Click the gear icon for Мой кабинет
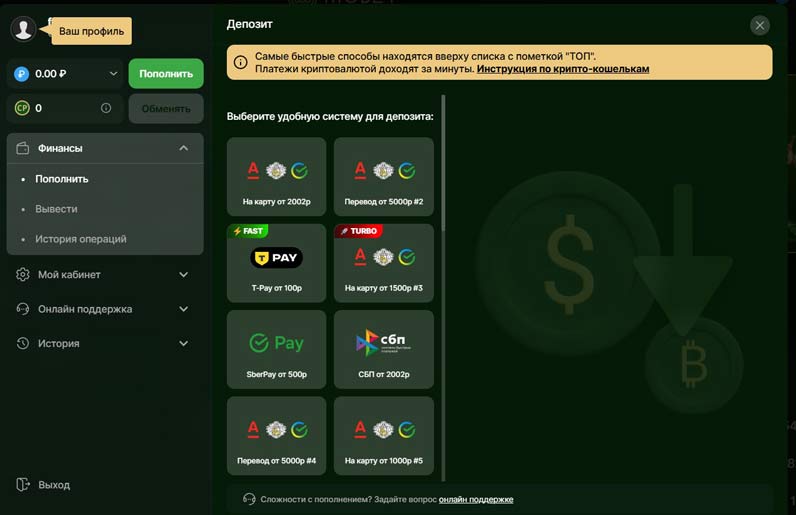This screenshot has height=515, width=796. [23, 275]
